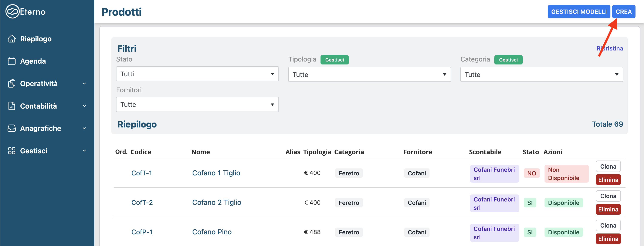Screen dimensions: 644x246
Task: Click the GESTISCI MODELLI button
Action: (579, 12)
